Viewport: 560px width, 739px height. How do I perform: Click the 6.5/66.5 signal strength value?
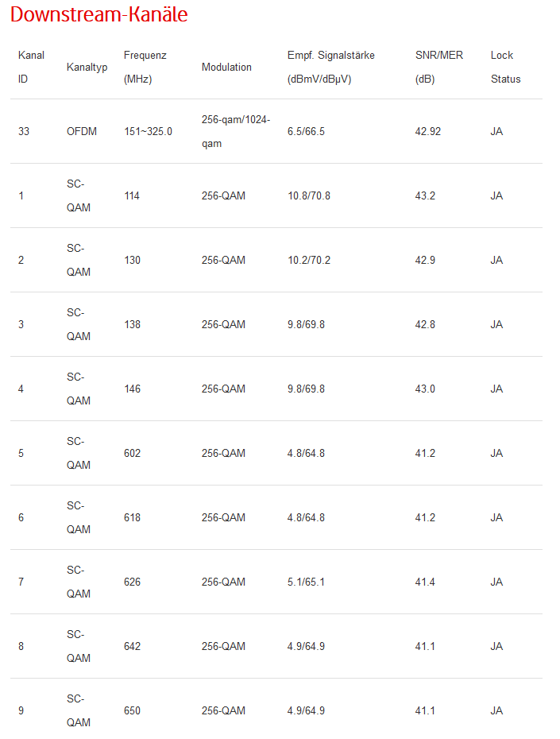[x=306, y=131]
